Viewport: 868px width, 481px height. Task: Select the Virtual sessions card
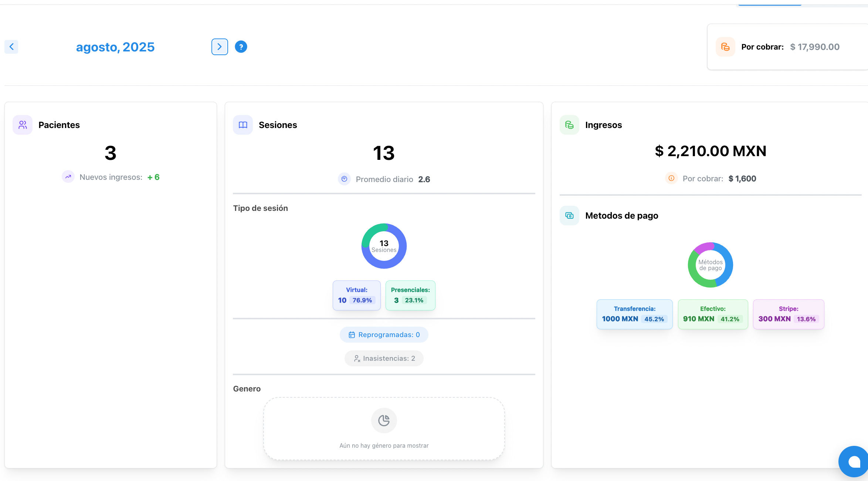click(356, 295)
